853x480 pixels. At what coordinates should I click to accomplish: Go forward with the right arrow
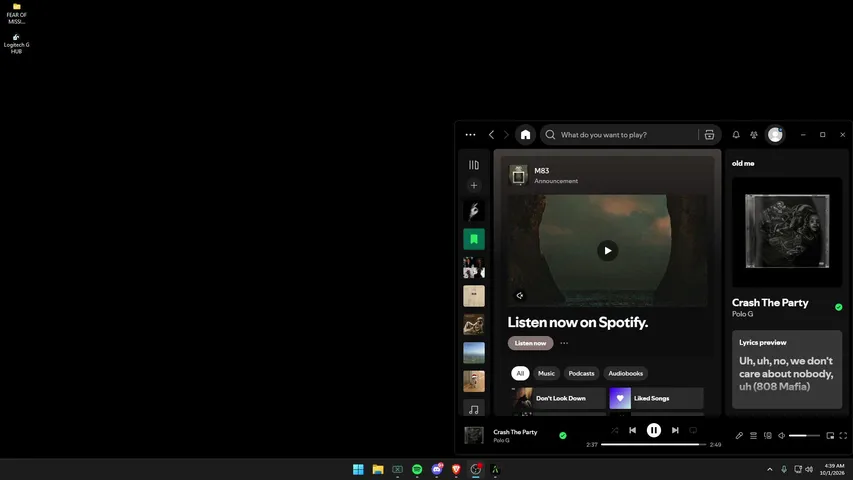(506, 134)
